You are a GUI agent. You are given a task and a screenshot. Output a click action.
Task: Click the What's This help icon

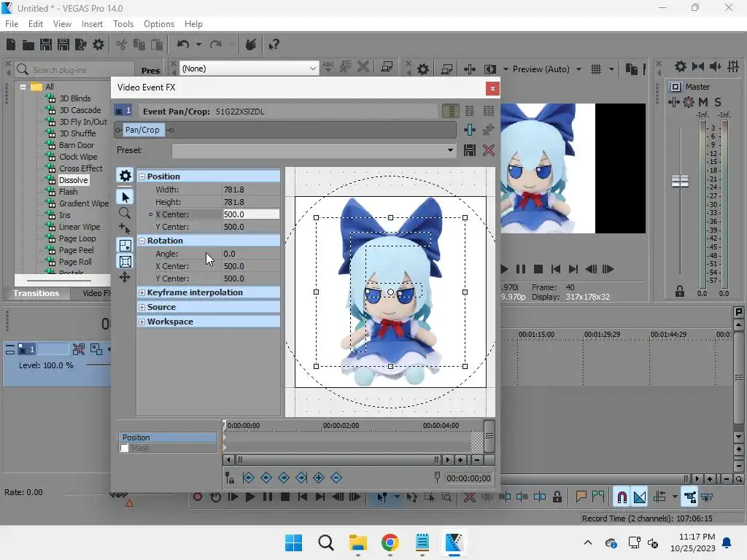tap(274, 44)
